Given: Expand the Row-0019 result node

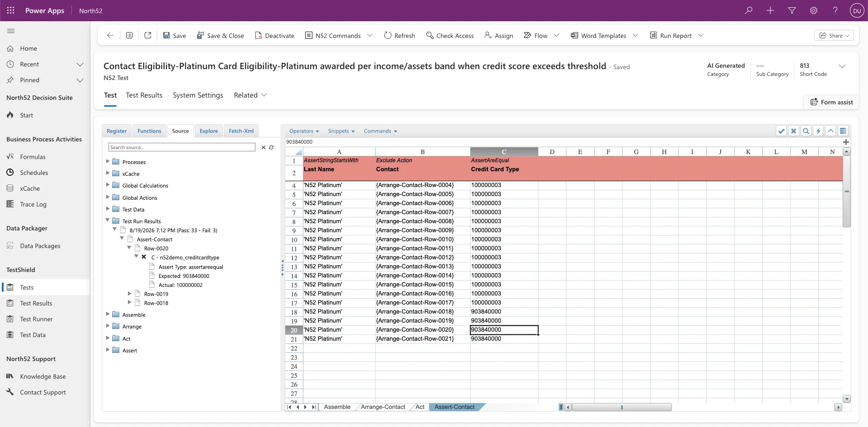Looking at the screenshot, I should 129,294.
